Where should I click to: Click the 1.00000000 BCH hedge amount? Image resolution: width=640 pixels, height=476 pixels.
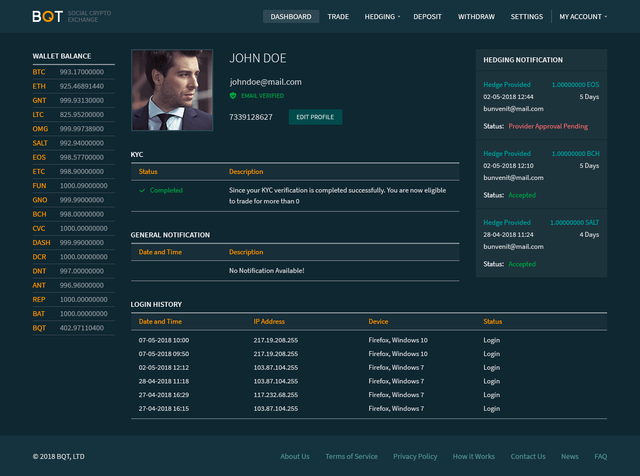(x=576, y=153)
